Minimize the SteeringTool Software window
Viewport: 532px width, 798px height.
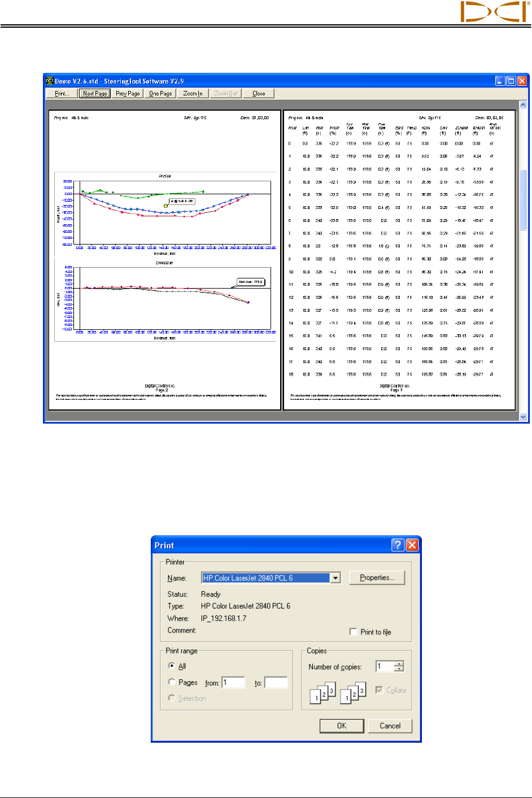(500, 81)
